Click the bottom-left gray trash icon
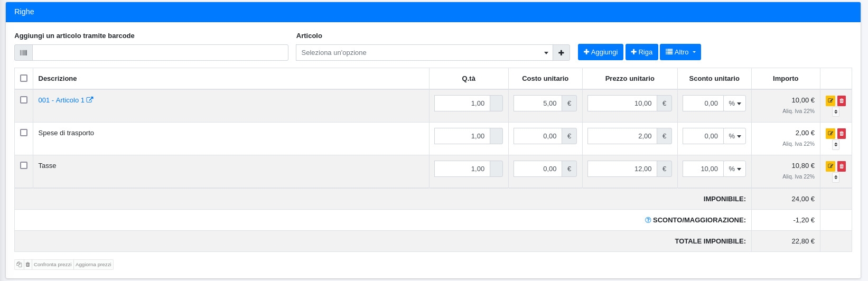This screenshot has width=868, height=281. pos(28,265)
